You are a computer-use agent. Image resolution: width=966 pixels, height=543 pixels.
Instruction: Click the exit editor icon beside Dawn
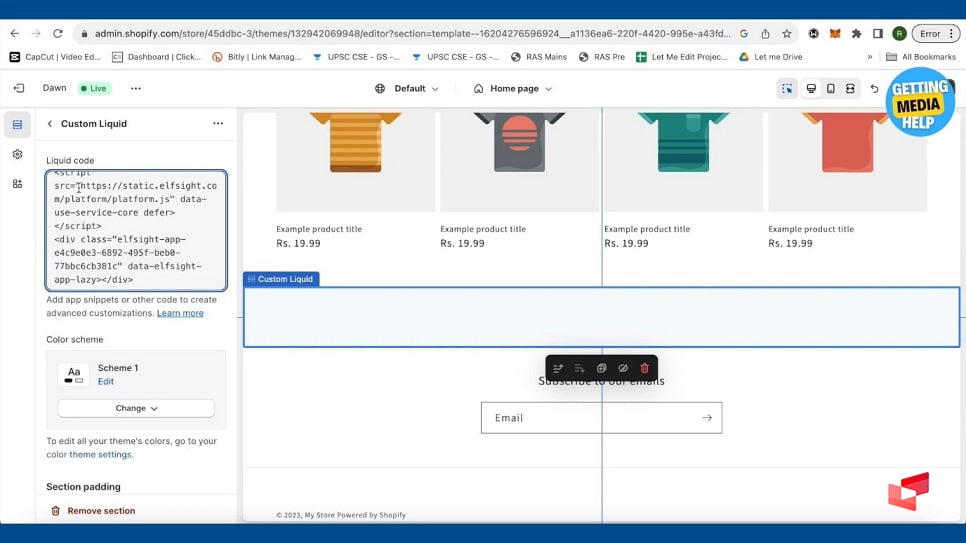pyautogui.click(x=18, y=88)
